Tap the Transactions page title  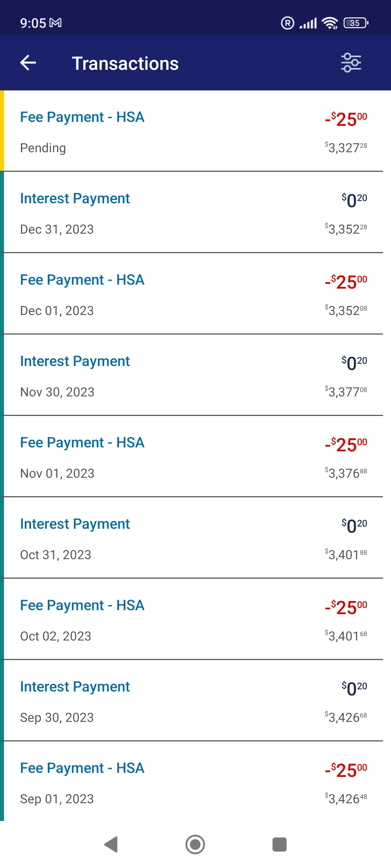(125, 64)
